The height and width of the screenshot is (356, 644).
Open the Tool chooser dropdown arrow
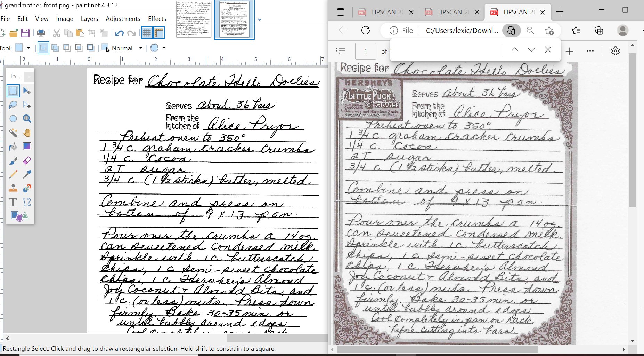click(x=28, y=48)
